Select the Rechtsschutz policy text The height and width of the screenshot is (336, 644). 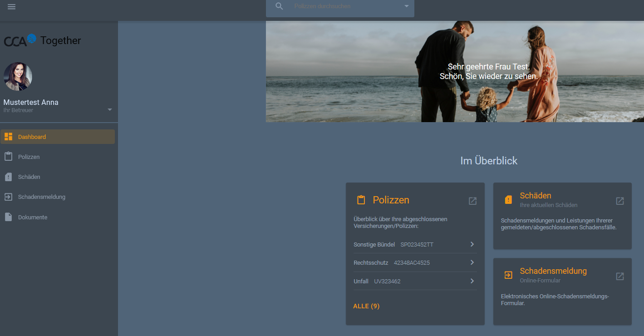[x=371, y=262]
